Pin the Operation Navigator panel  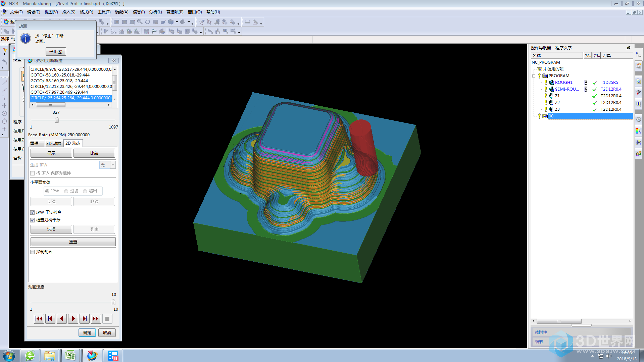click(629, 48)
